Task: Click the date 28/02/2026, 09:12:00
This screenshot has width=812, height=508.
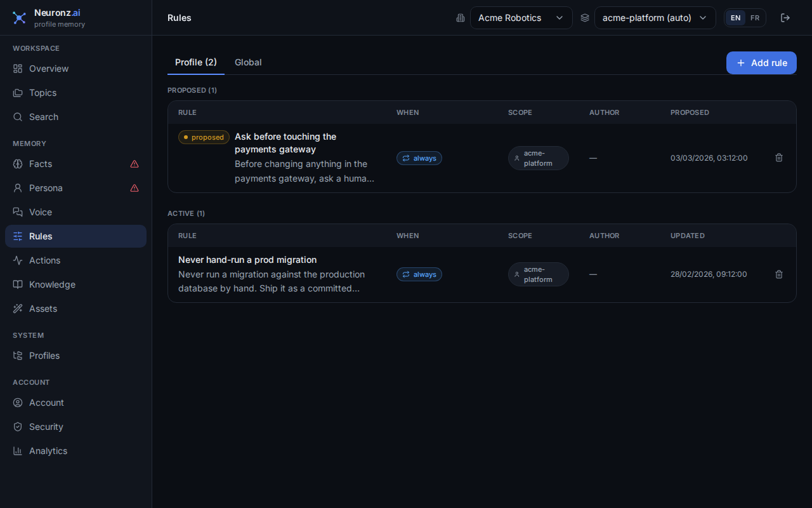Action: tap(709, 274)
